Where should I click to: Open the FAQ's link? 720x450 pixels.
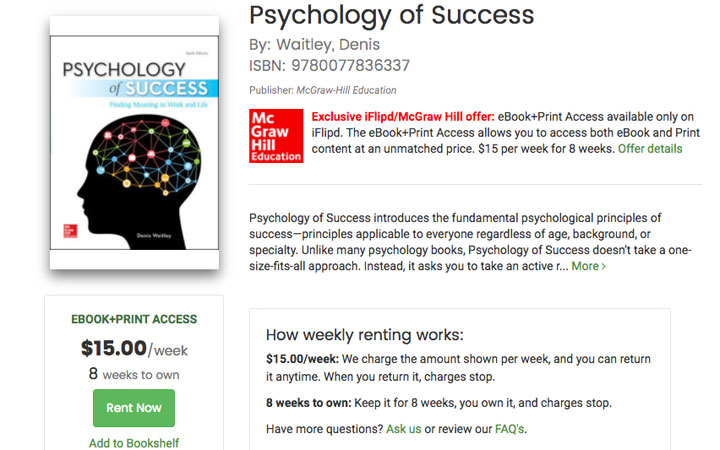click(509, 429)
